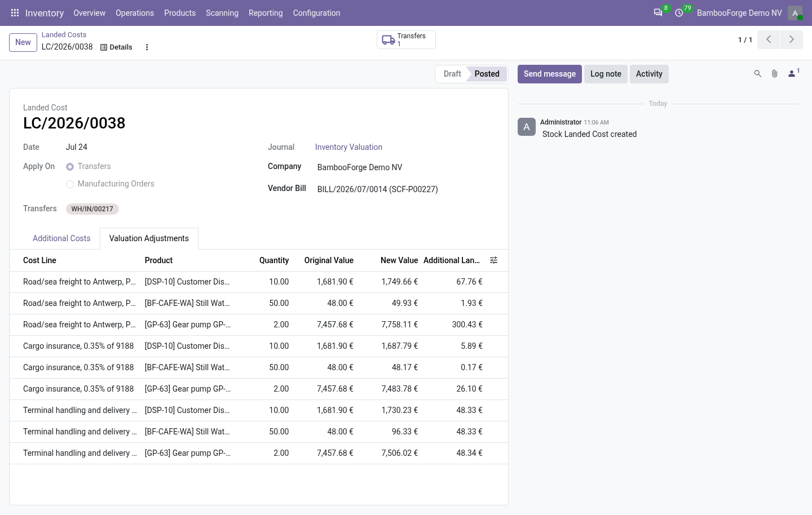Image resolution: width=812 pixels, height=515 pixels.
Task: Search messages in the chatter
Action: pos(758,74)
